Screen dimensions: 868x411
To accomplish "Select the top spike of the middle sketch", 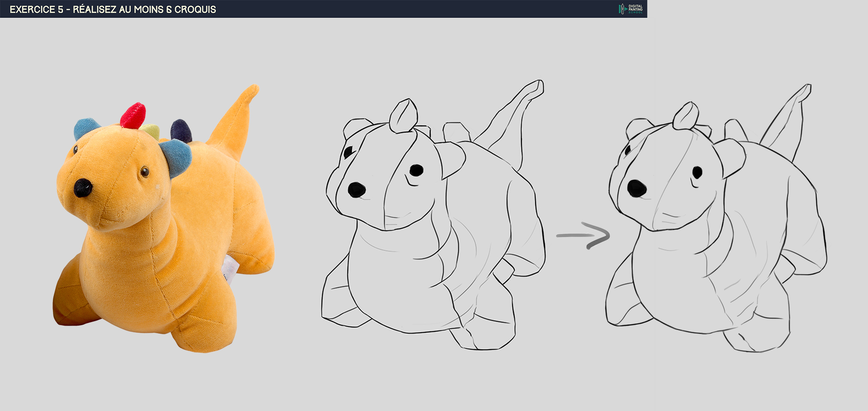I will click(404, 116).
